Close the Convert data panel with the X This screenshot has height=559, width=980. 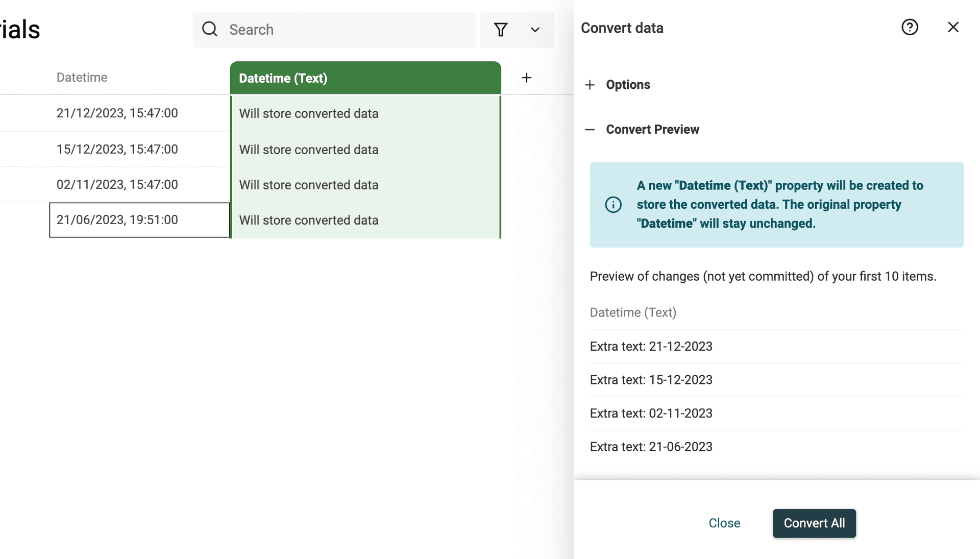(953, 27)
